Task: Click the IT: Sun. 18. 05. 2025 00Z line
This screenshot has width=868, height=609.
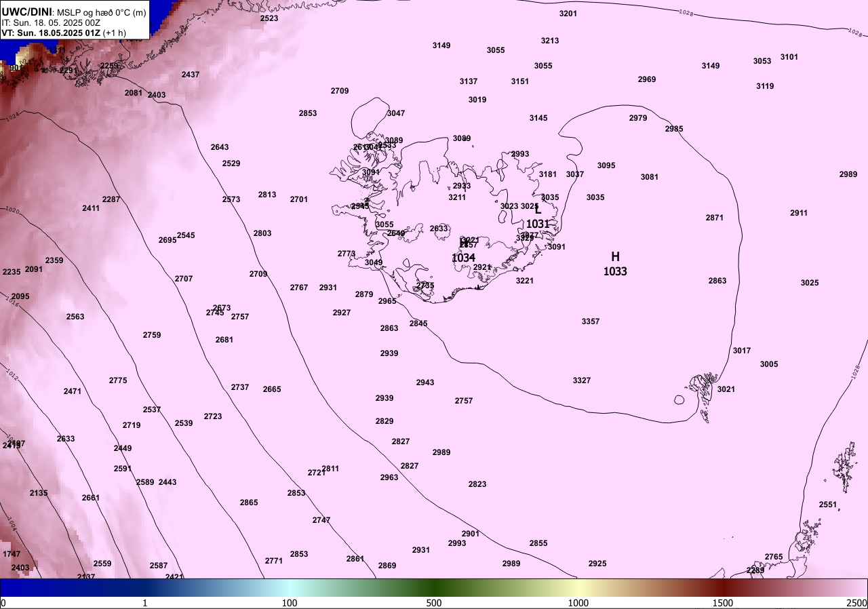Action: pos(50,22)
